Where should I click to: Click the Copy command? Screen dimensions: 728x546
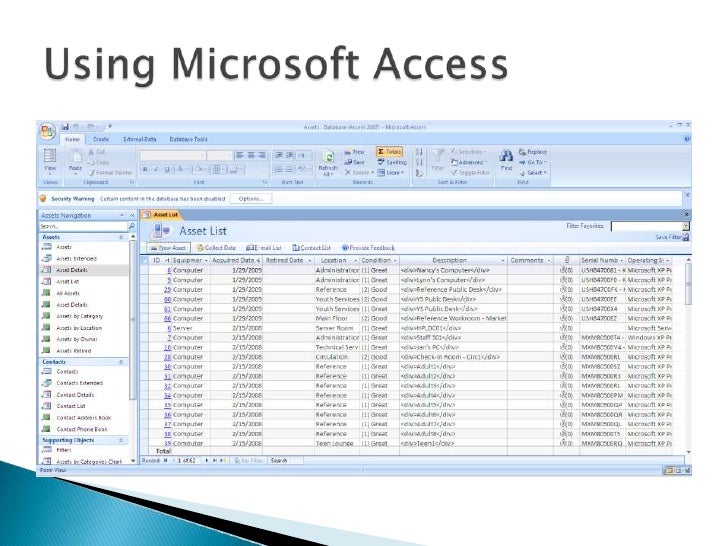[98, 162]
